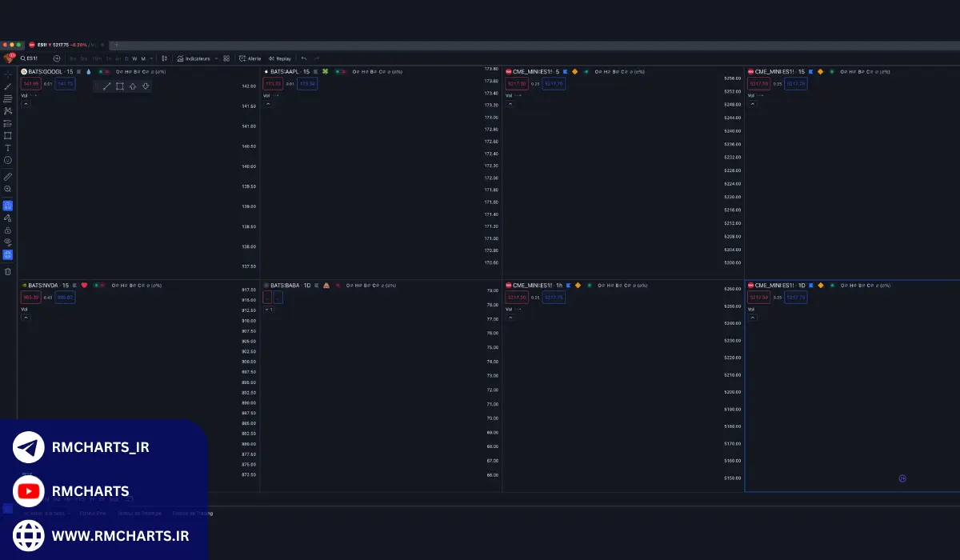Click the Undo arrow in top toolbar

[x=303, y=58]
